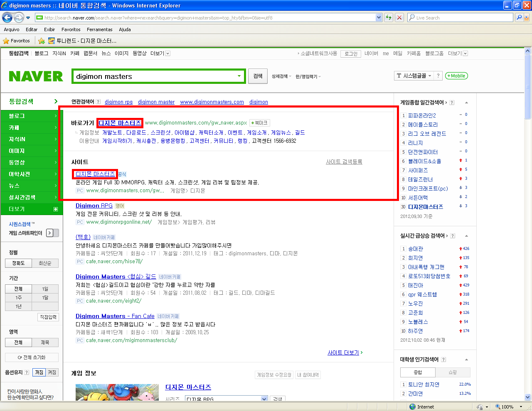
Task: Select the 1일 period filter
Action: click(45, 289)
